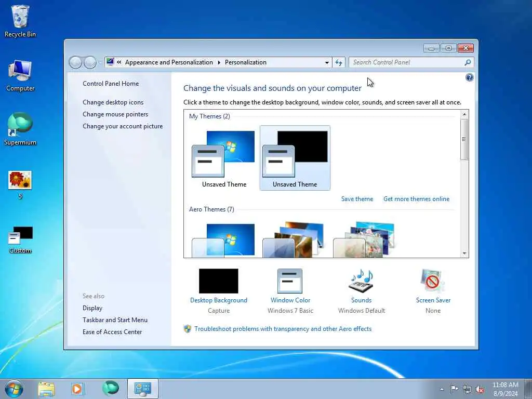This screenshot has width=532, height=399.
Task: Maximize the Personalization window
Action: point(448,48)
